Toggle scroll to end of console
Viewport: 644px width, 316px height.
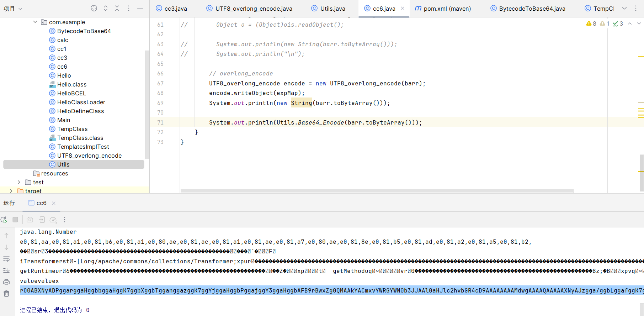(6, 270)
